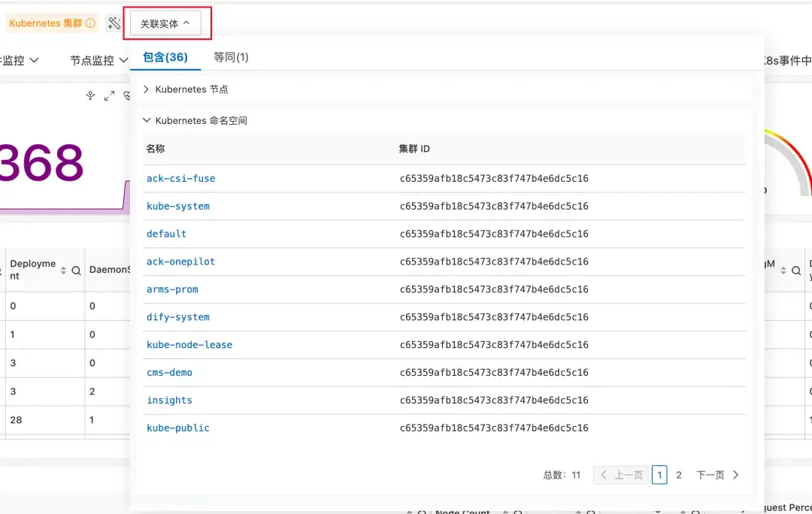Open the 节点监控 dropdown menu
The width and height of the screenshot is (812, 514).
point(99,61)
